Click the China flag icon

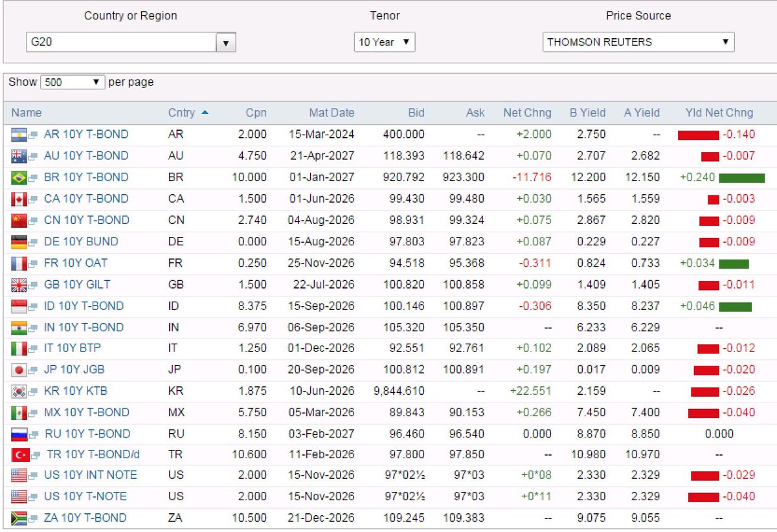tap(19, 220)
